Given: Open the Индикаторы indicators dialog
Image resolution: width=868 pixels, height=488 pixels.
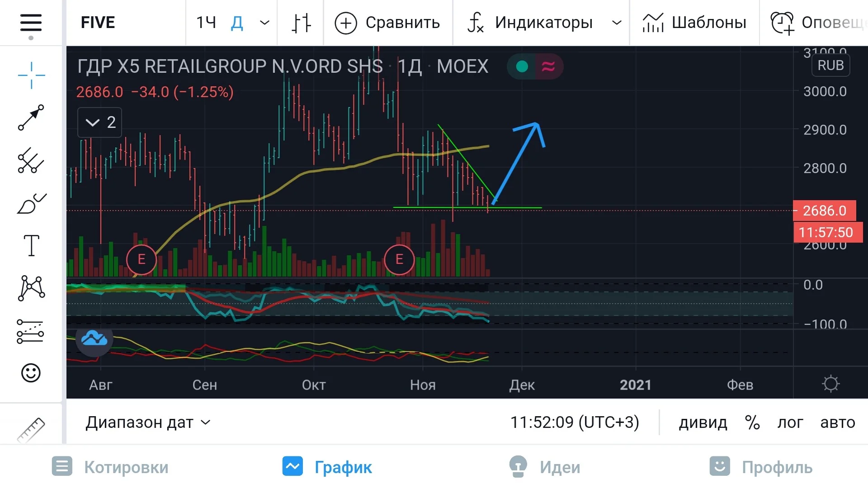Looking at the screenshot, I should [x=530, y=23].
